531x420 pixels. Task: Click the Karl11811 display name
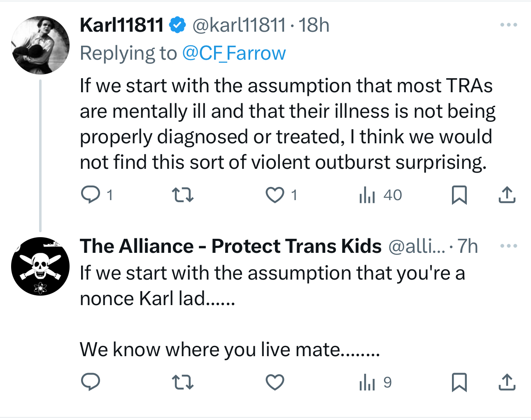(x=122, y=25)
